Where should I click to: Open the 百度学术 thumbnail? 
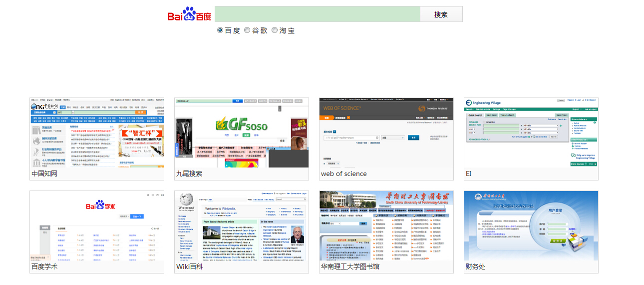(97, 225)
